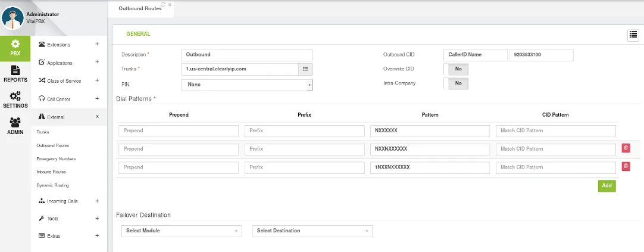Collapse the External menu with X
This screenshot has width=644, height=252.
click(97, 117)
